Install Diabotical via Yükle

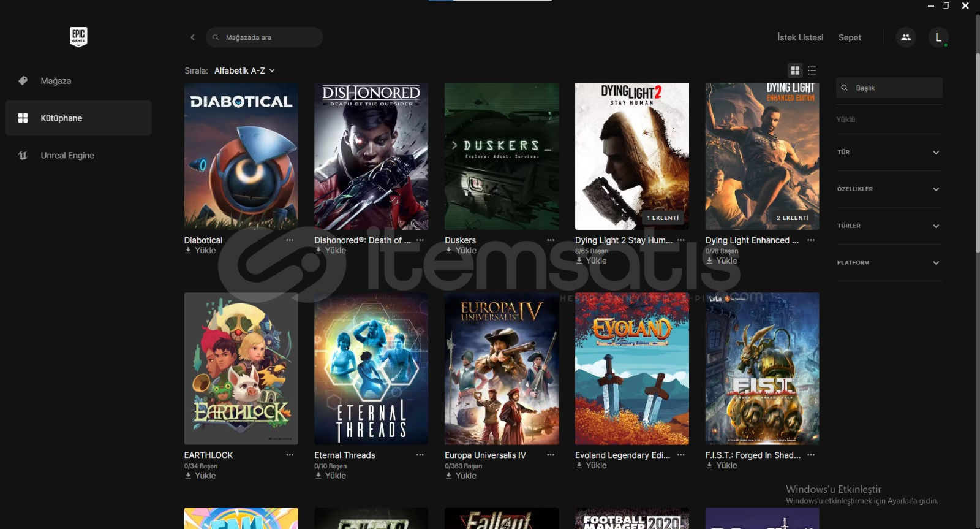[x=200, y=251]
